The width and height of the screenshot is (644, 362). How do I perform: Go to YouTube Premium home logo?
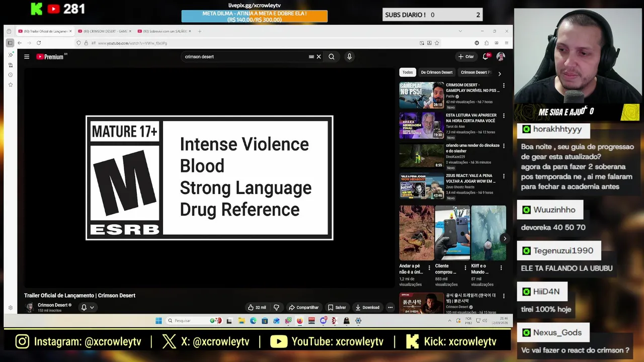50,57
